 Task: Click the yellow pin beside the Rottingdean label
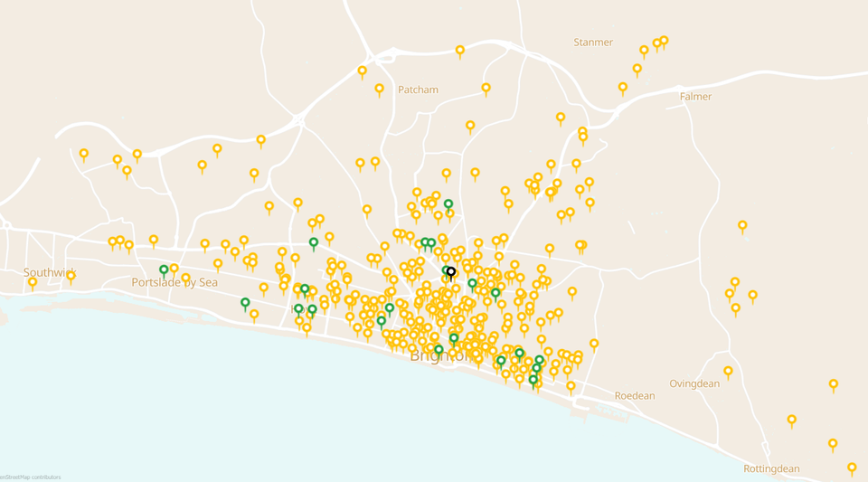[852, 470]
